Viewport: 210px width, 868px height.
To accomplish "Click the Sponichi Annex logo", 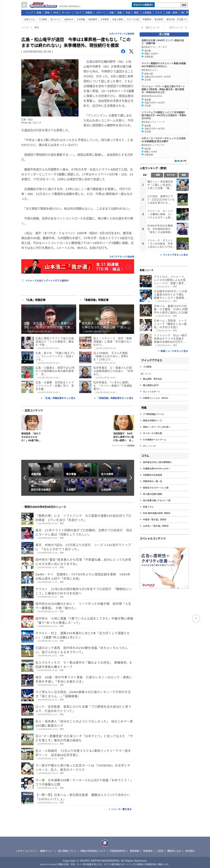I will click(43, 5).
